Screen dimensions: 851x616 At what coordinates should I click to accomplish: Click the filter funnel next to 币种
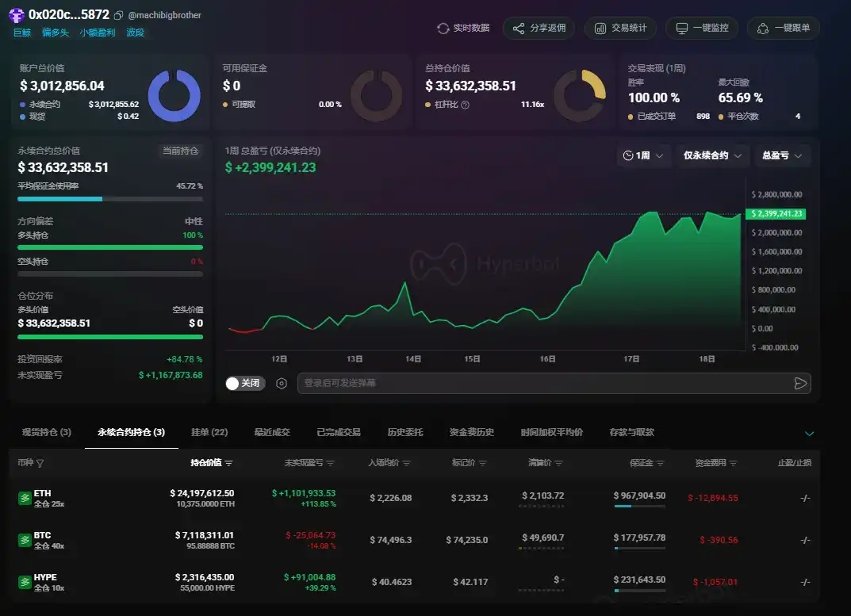click(40, 463)
